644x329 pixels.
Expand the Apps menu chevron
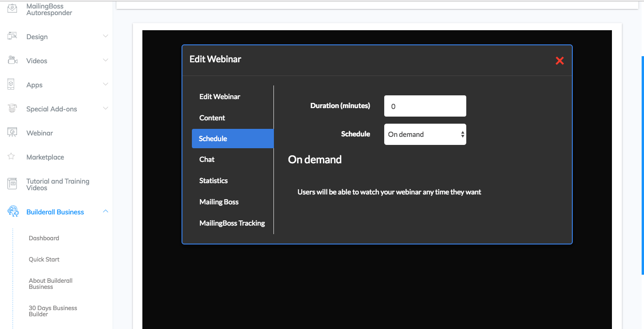tap(106, 84)
